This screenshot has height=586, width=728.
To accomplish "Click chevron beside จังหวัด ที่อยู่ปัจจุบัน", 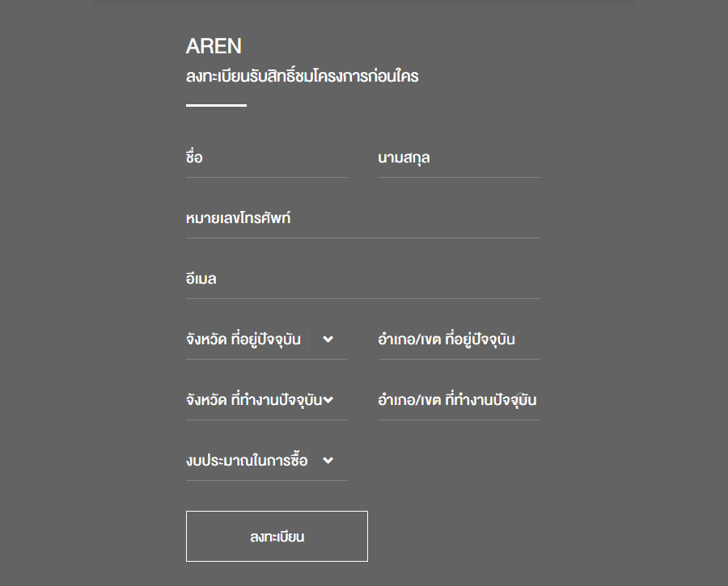I will coord(328,339).
